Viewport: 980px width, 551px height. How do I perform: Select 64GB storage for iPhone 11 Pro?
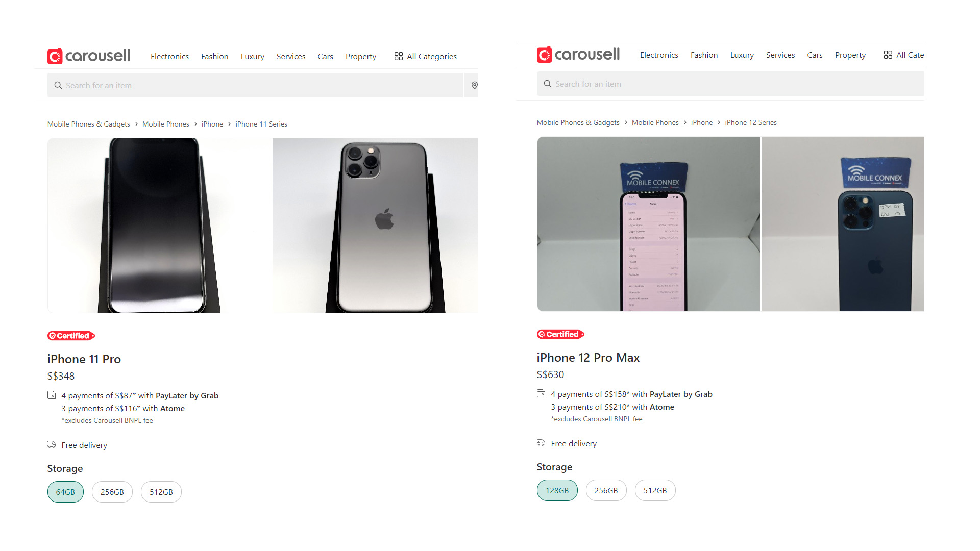click(65, 492)
